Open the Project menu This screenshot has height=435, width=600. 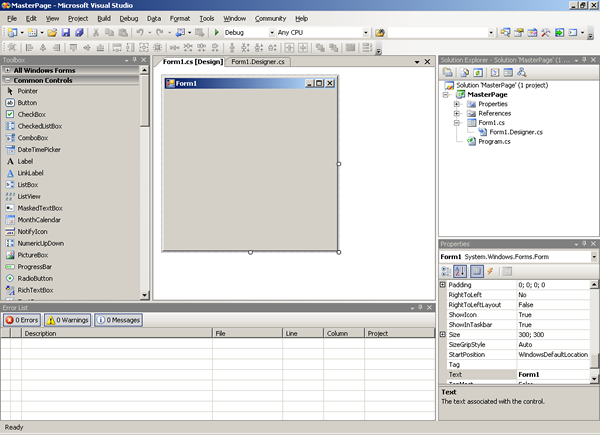(78, 18)
